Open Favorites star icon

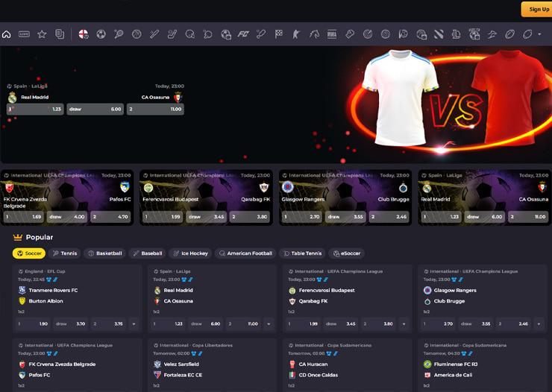(x=42, y=34)
